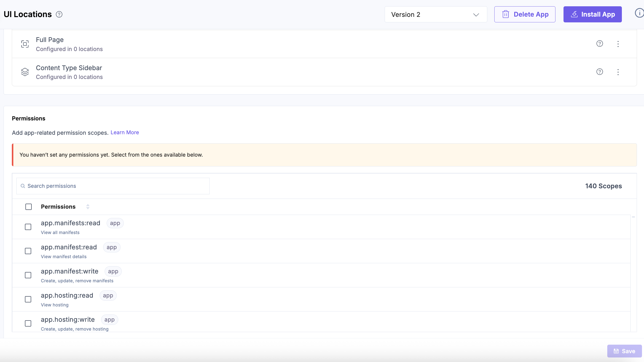Open the Version 2 dropdown
Image resolution: width=644 pixels, height=362 pixels.
[x=435, y=14]
